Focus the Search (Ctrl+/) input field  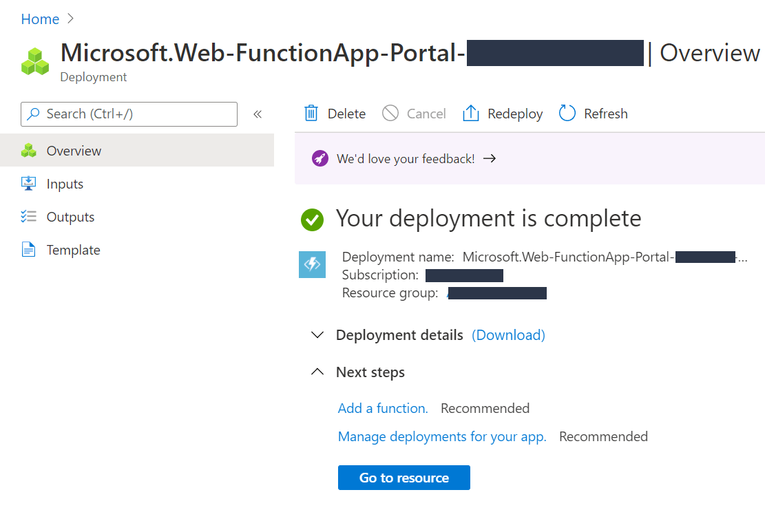tap(129, 114)
